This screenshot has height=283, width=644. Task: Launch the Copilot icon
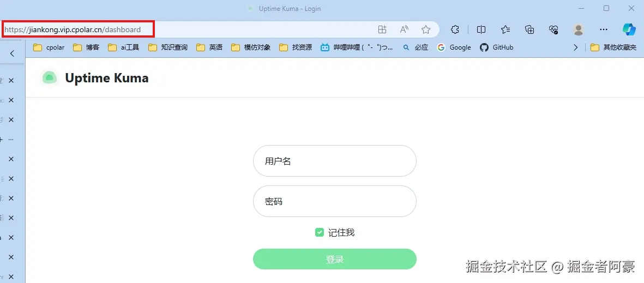click(x=629, y=29)
